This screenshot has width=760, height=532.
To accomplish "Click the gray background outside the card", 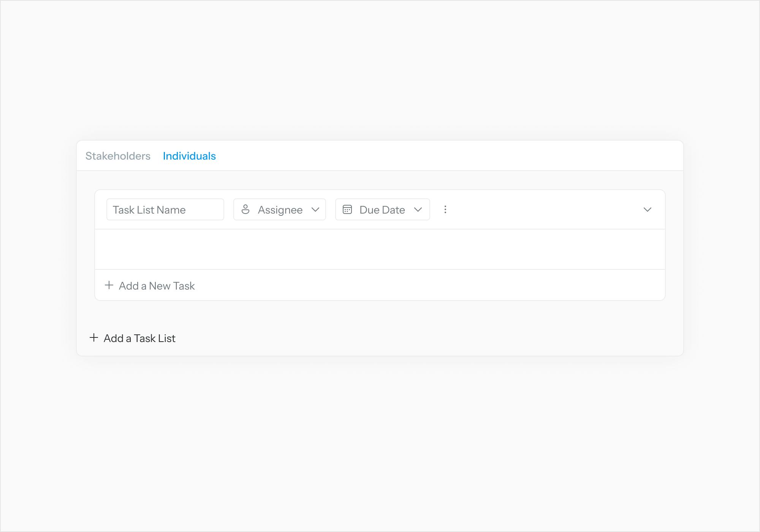I will tap(380, 445).
